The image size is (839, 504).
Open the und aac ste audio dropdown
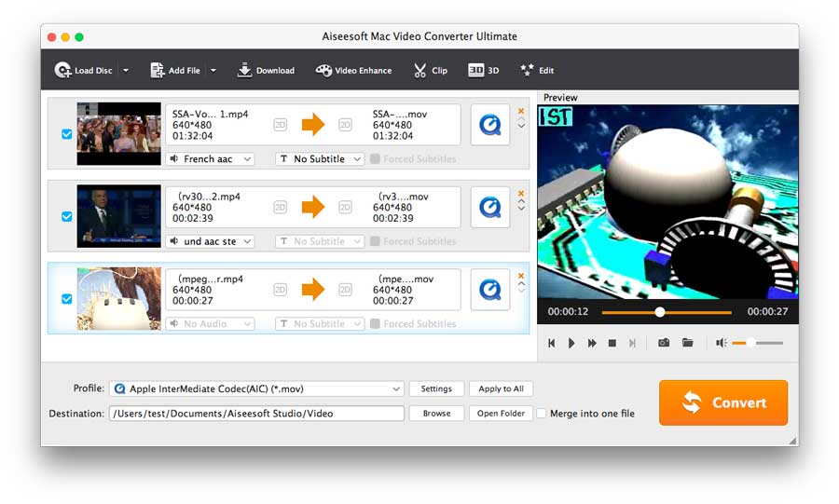click(211, 241)
